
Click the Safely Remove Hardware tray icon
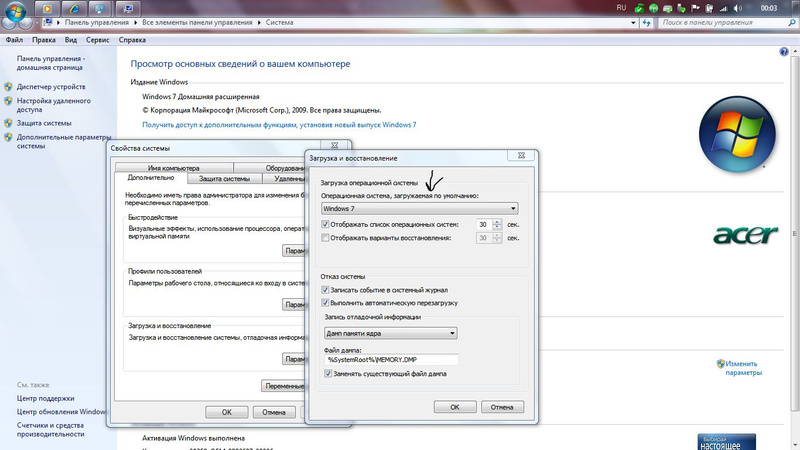[681, 8]
